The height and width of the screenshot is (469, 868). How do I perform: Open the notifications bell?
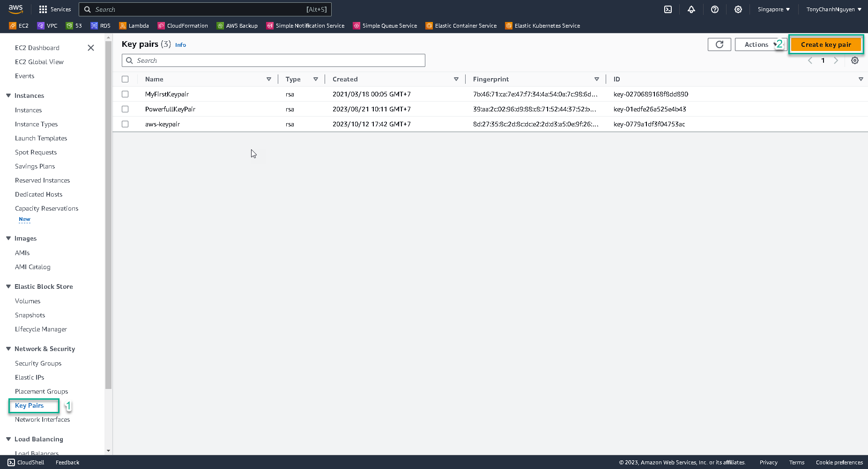click(691, 9)
